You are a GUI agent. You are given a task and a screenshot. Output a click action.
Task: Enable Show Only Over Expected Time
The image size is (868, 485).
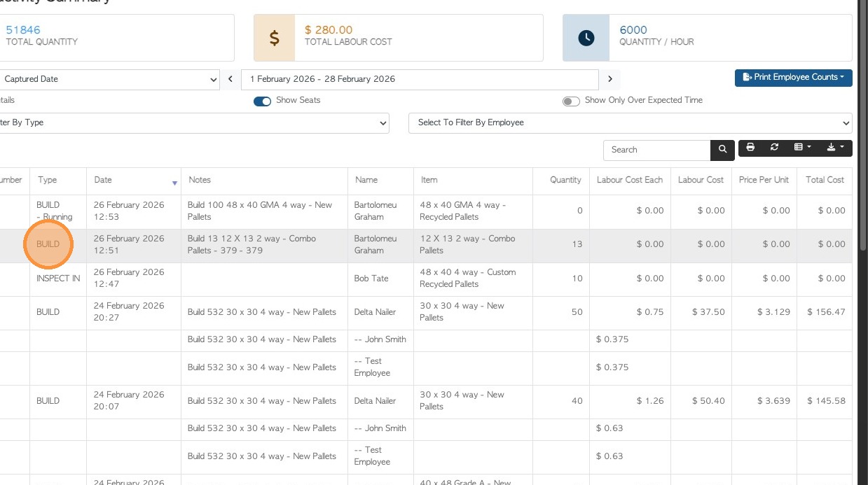click(572, 101)
